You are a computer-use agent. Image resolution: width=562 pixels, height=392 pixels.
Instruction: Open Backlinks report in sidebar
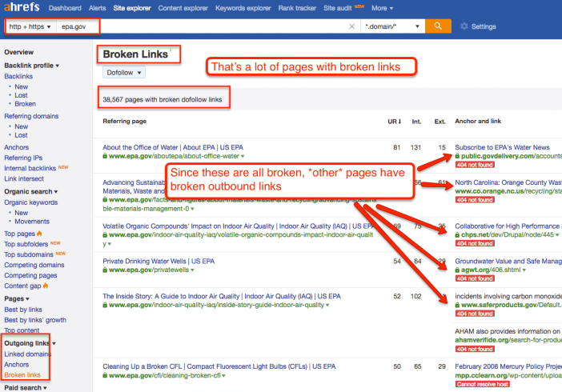(18, 76)
